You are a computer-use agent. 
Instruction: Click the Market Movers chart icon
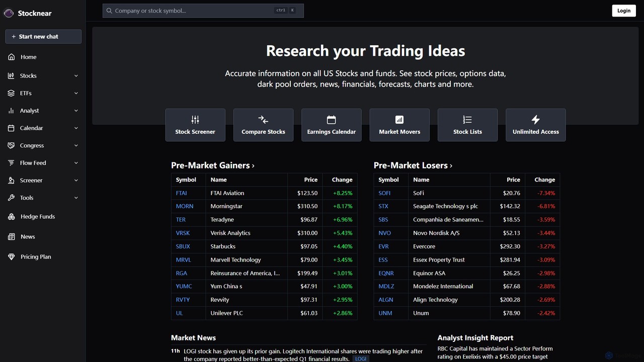(399, 120)
